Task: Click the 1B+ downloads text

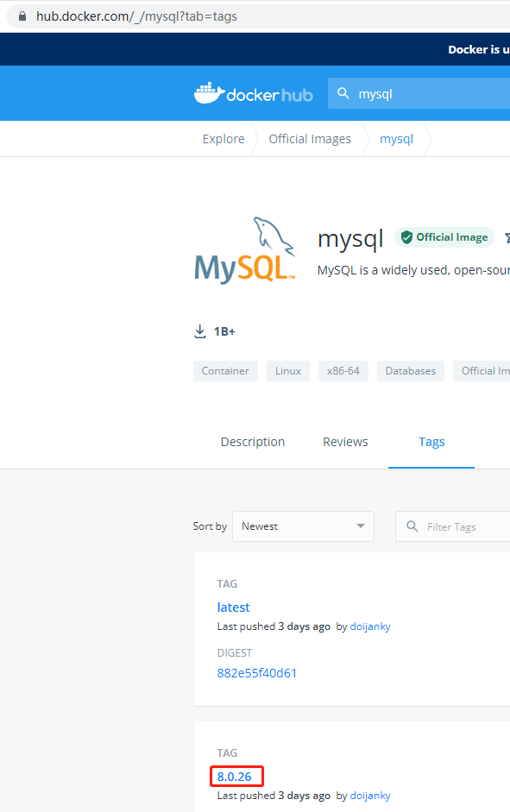Action: click(x=224, y=331)
